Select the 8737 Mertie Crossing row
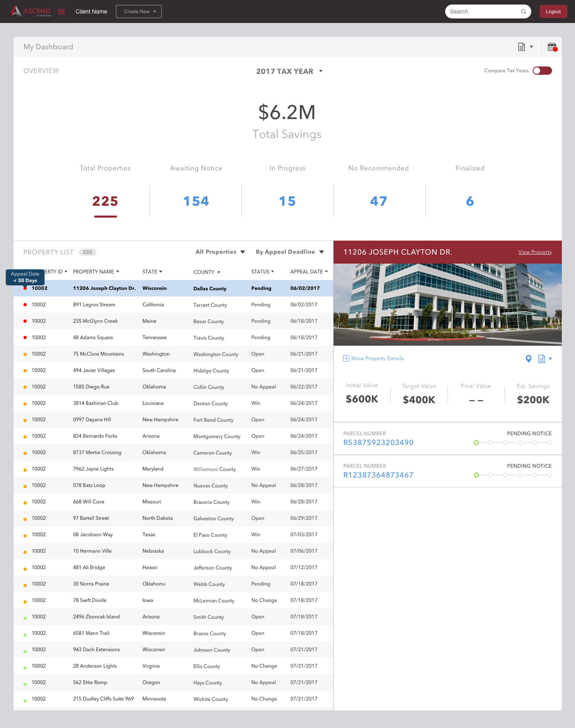575x728 pixels. [173, 453]
